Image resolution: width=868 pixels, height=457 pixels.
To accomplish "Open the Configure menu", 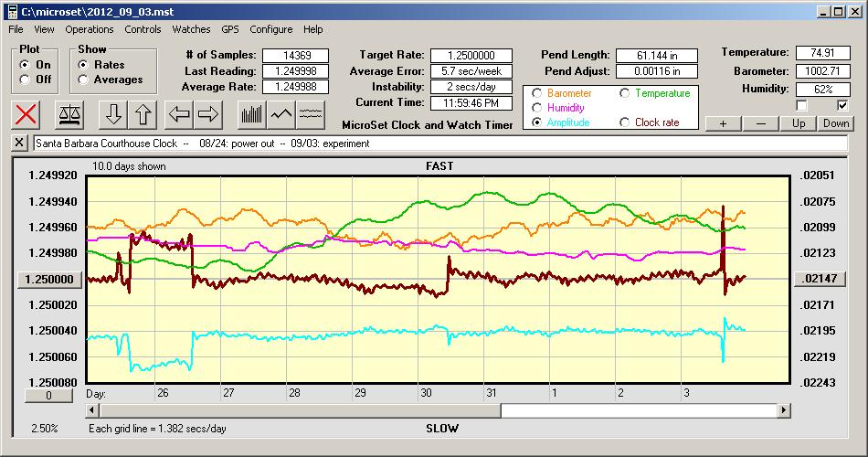I will pyautogui.click(x=270, y=29).
